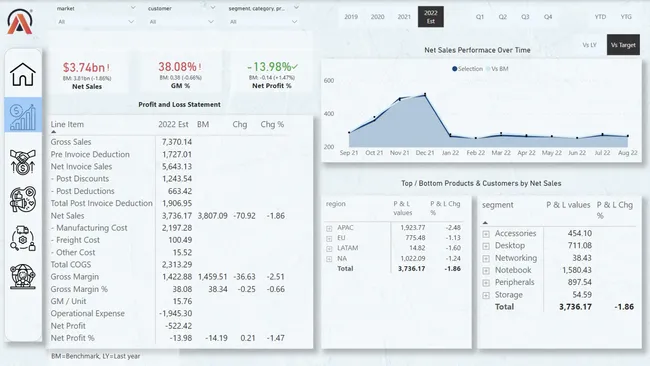Select the Manufacturing Cost row
Screen dimensions: 650x366
point(89,228)
